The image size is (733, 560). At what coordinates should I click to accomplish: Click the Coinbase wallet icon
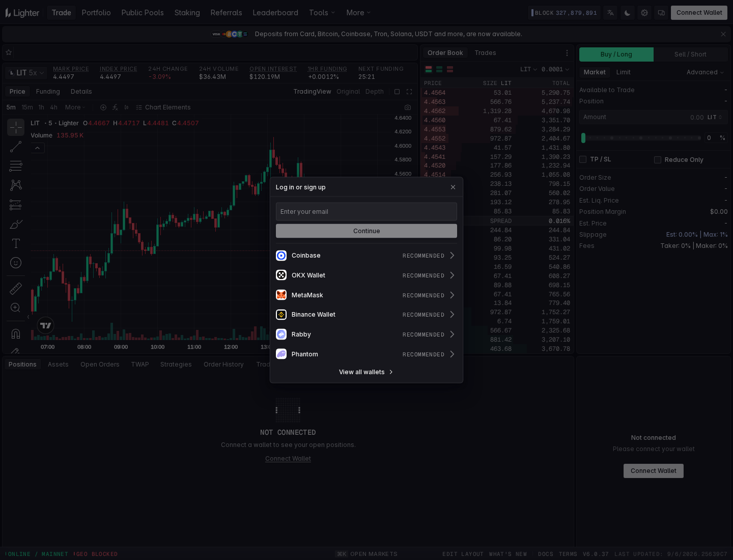coord(281,256)
